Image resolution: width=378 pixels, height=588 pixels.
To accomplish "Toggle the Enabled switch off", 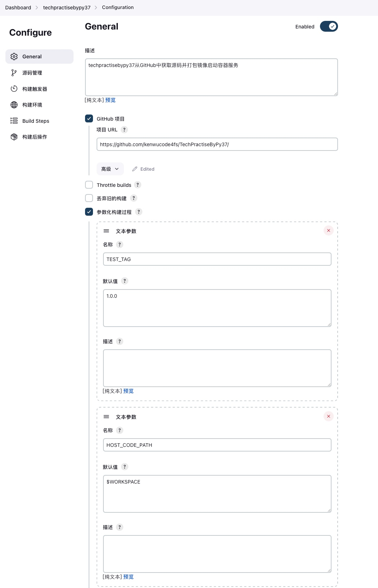I will click(329, 26).
